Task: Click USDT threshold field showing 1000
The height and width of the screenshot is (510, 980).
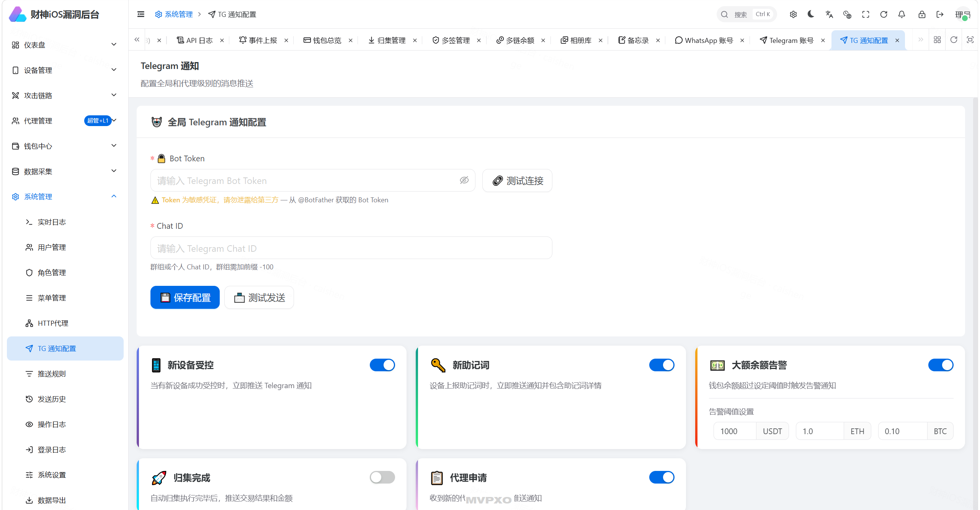Action: [734, 431]
